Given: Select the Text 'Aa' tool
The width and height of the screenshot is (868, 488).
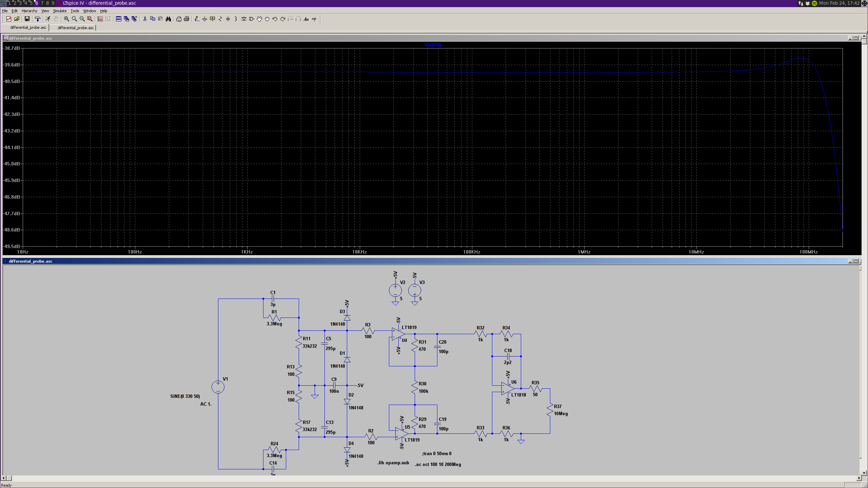Looking at the screenshot, I should point(306,19).
